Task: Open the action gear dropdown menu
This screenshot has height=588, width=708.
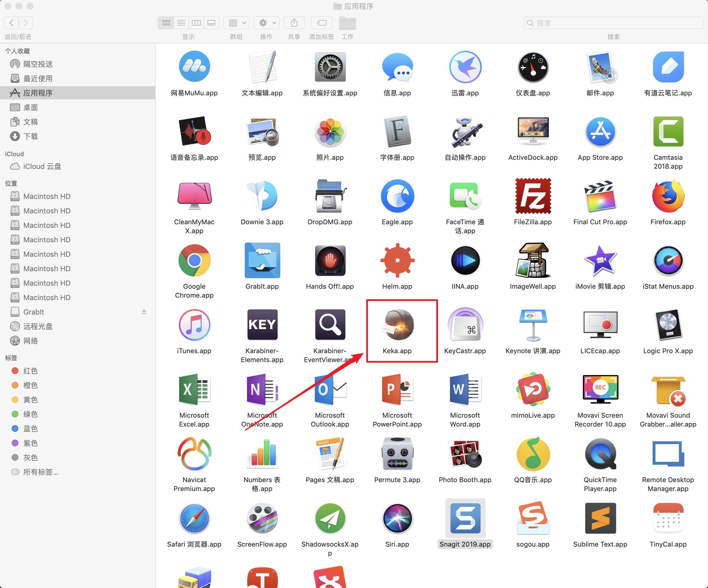Action: (x=267, y=23)
